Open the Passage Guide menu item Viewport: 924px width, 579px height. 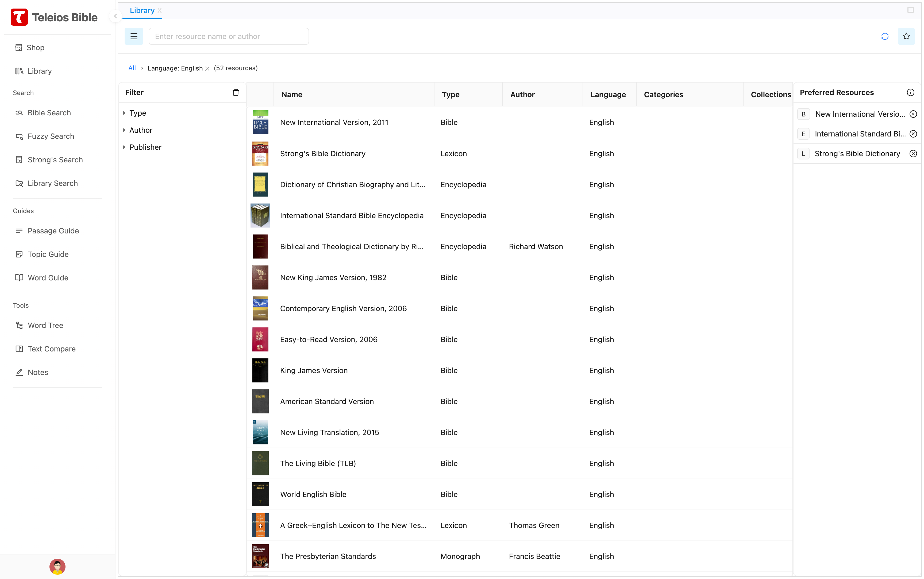[53, 230]
